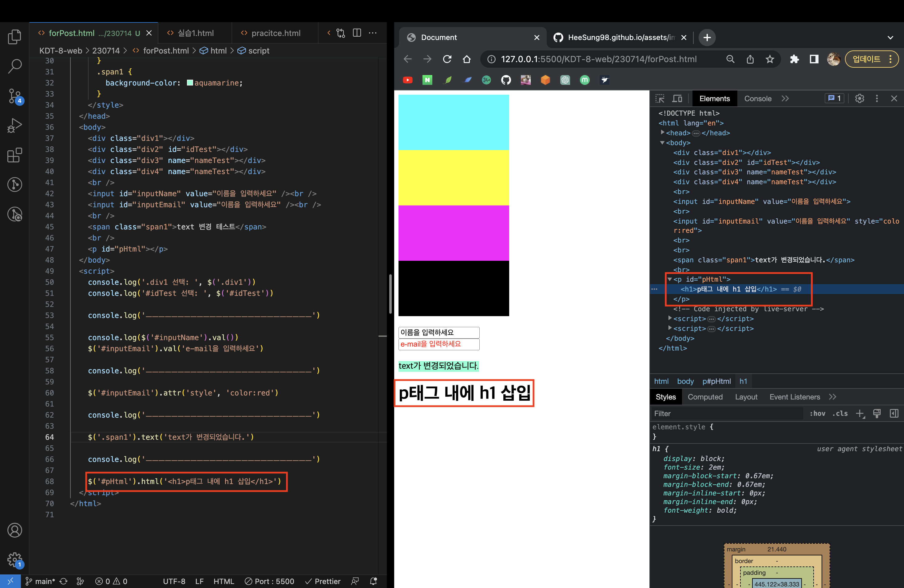The width and height of the screenshot is (904, 588).
Task: Open the YouTube bookmark icon
Action: (x=407, y=80)
